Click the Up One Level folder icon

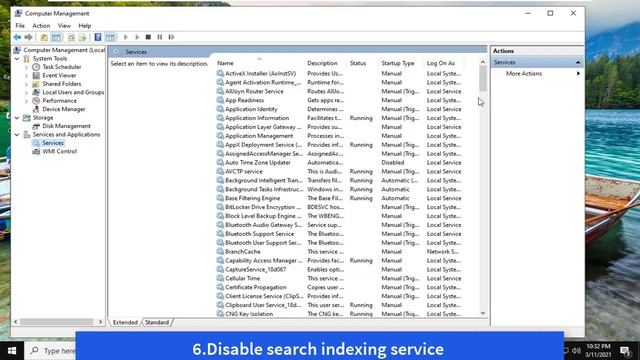[44, 37]
